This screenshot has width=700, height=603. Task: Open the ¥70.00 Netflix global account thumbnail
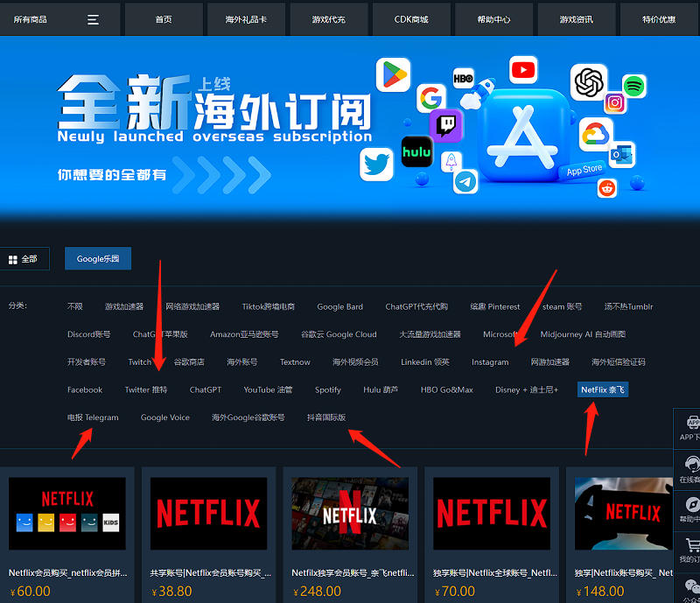pos(492,514)
